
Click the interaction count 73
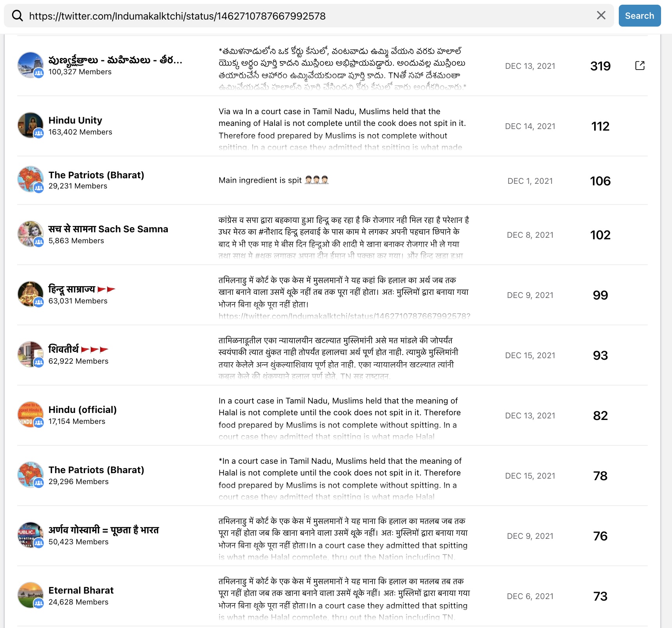point(600,596)
